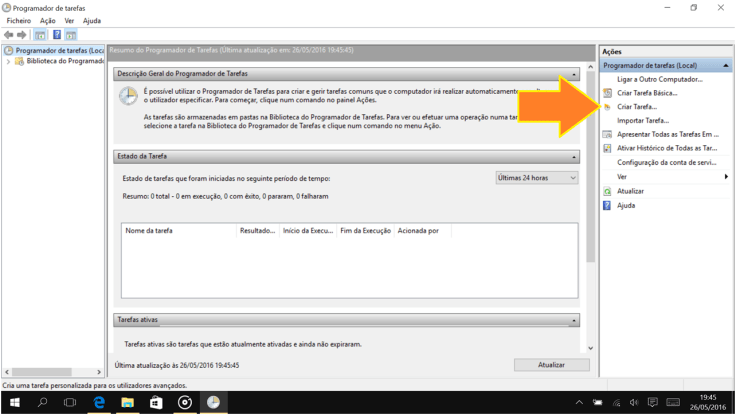Click the Apresentar Todas as Tarefas icon
Screen dimensions: 736x415
[x=607, y=134]
